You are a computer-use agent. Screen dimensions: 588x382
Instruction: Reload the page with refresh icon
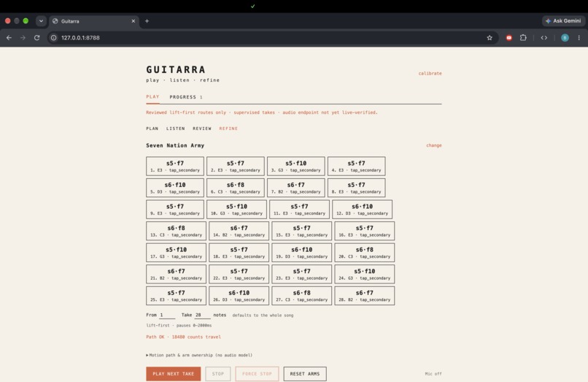coord(36,37)
